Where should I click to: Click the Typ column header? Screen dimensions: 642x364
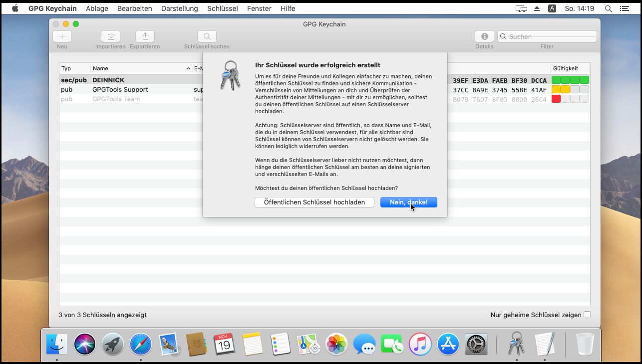click(74, 68)
